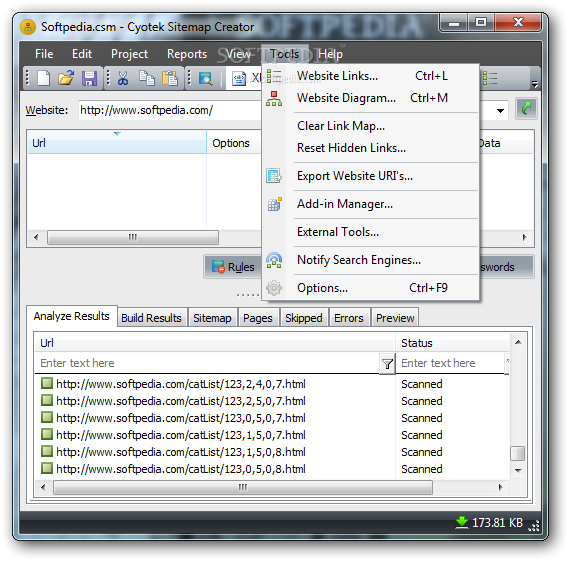Choose Export Website URI's menu entry
This screenshot has width=569, height=561.
[x=370, y=176]
